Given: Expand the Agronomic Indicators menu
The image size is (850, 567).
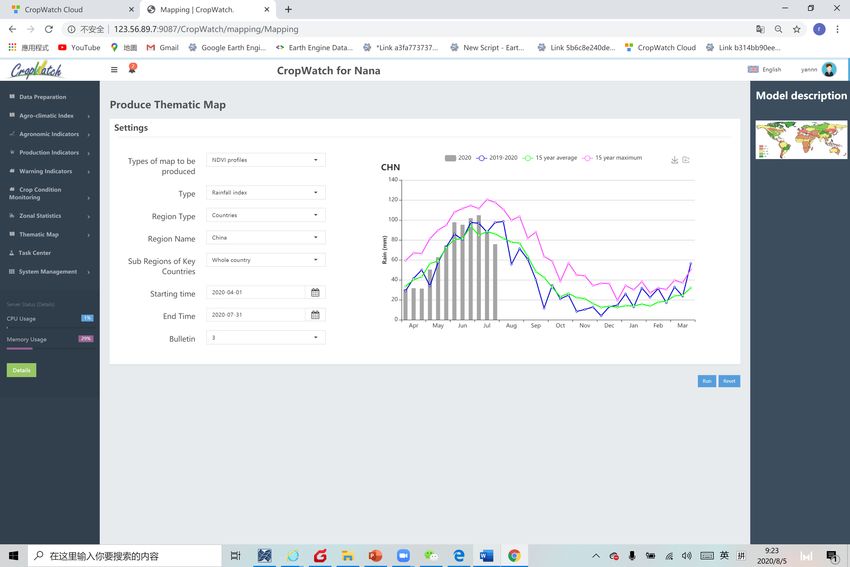Looking at the screenshot, I should point(50,134).
